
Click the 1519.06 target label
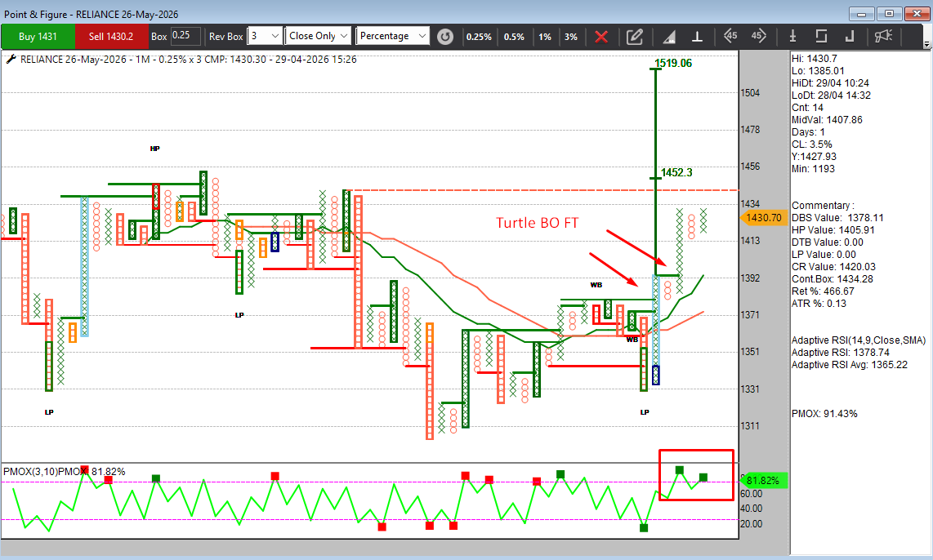673,63
